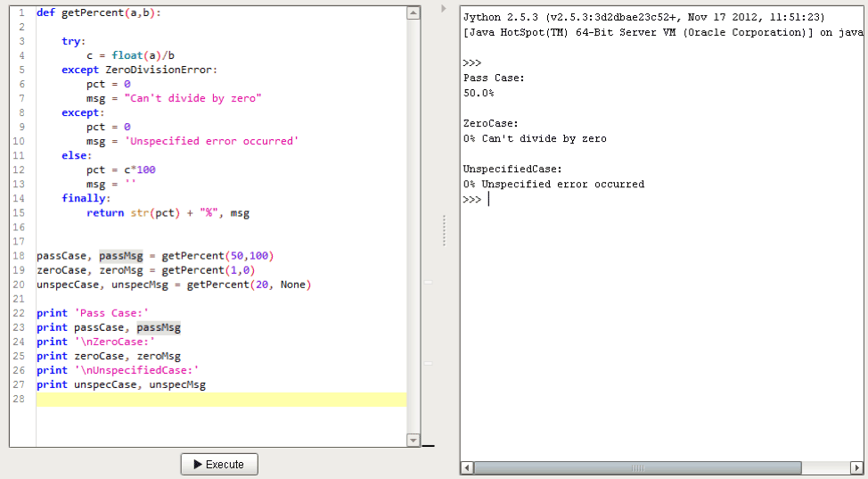Click the 'else:' keyword on line 11

click(77, 156)
